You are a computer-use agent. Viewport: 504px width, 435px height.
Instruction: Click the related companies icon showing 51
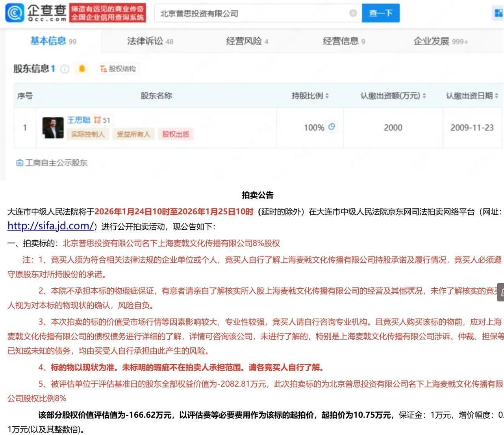tap(102, 120)
